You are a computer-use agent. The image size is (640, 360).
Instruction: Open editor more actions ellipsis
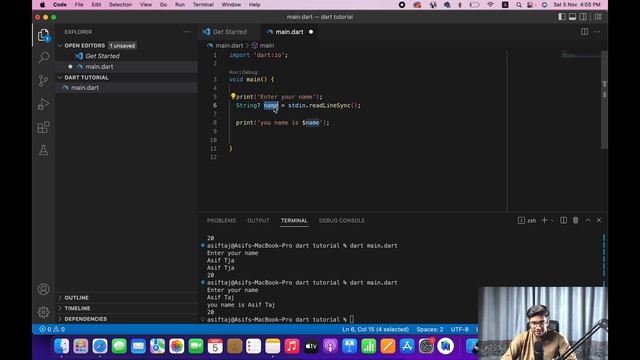(597, 32)
